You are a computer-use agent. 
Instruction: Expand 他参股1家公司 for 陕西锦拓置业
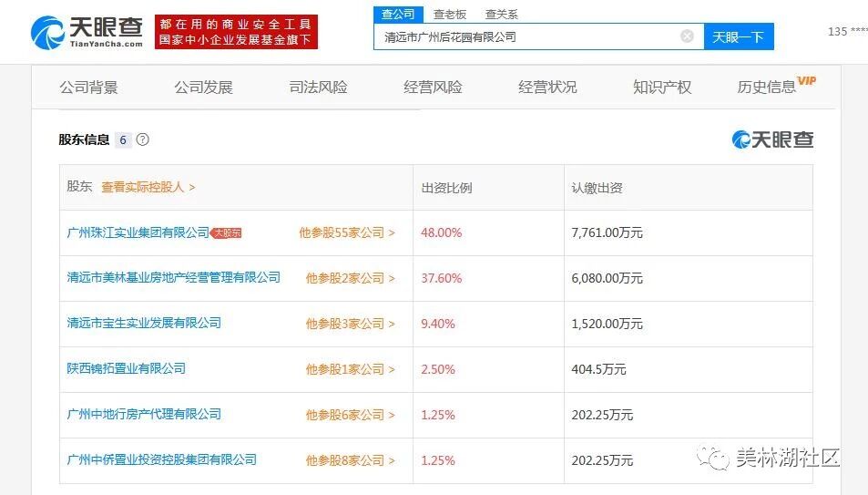(x=351, y=369)
